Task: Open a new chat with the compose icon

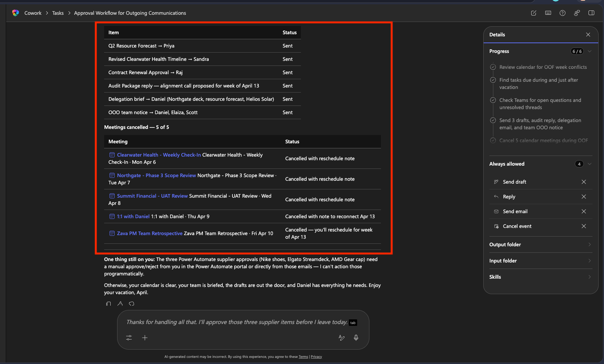Action: click(x=534, y=13)
